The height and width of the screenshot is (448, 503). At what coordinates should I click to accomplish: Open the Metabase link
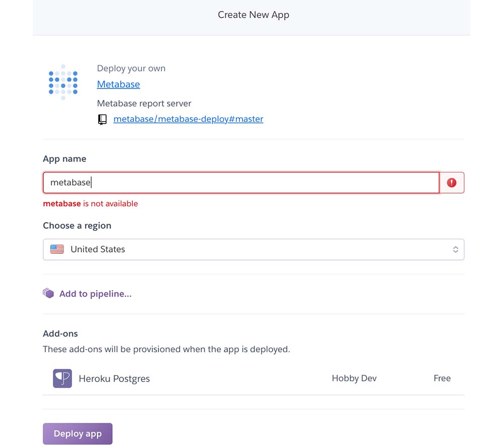118,84
